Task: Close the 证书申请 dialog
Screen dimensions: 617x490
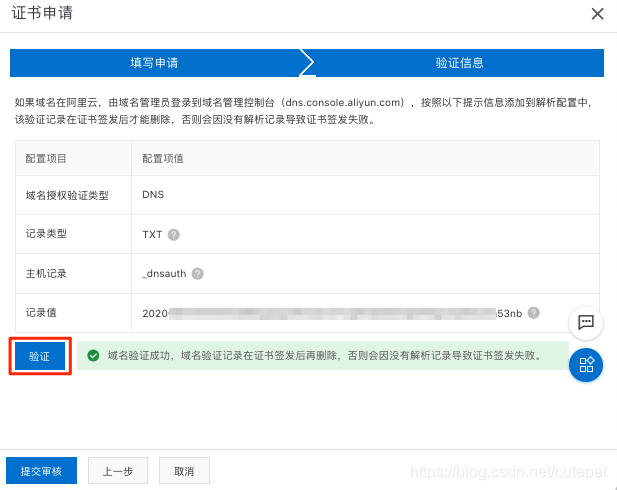Action: pyautogui.click(x=597, y=14)
